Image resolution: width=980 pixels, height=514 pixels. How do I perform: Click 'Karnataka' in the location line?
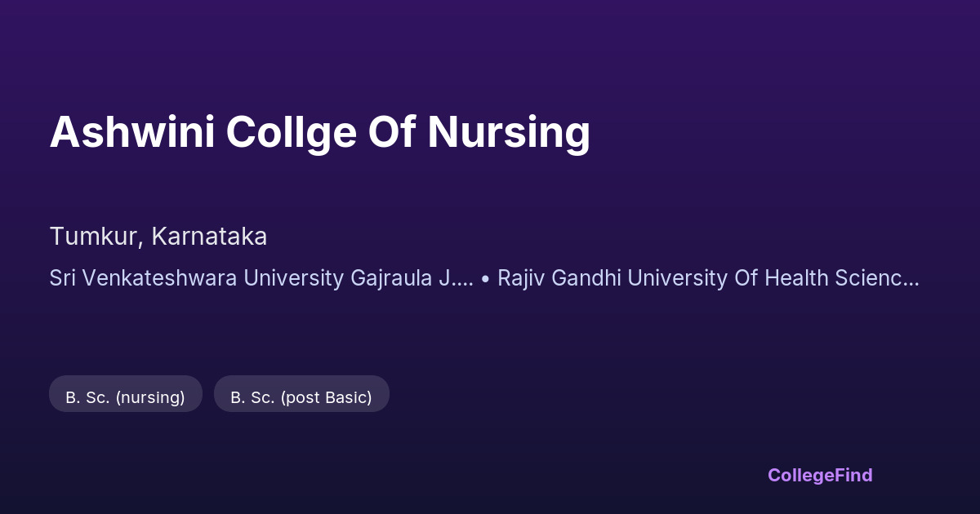point(209,237)
